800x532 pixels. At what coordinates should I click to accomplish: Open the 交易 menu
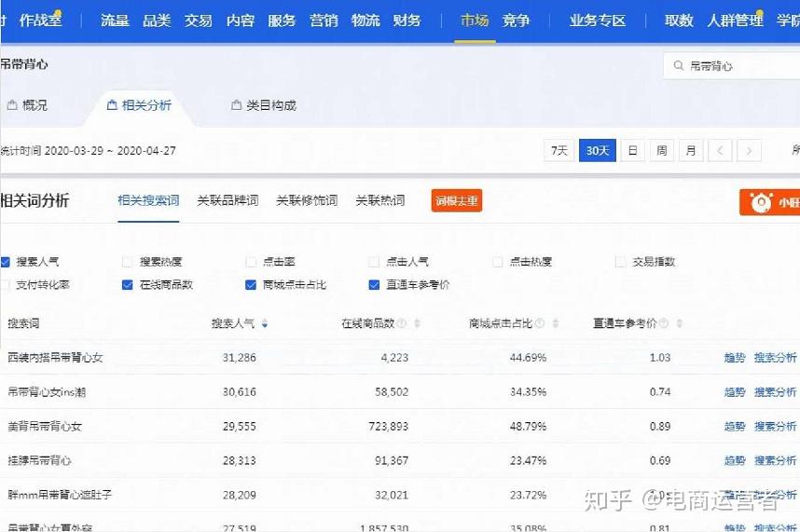click(199, 20)
